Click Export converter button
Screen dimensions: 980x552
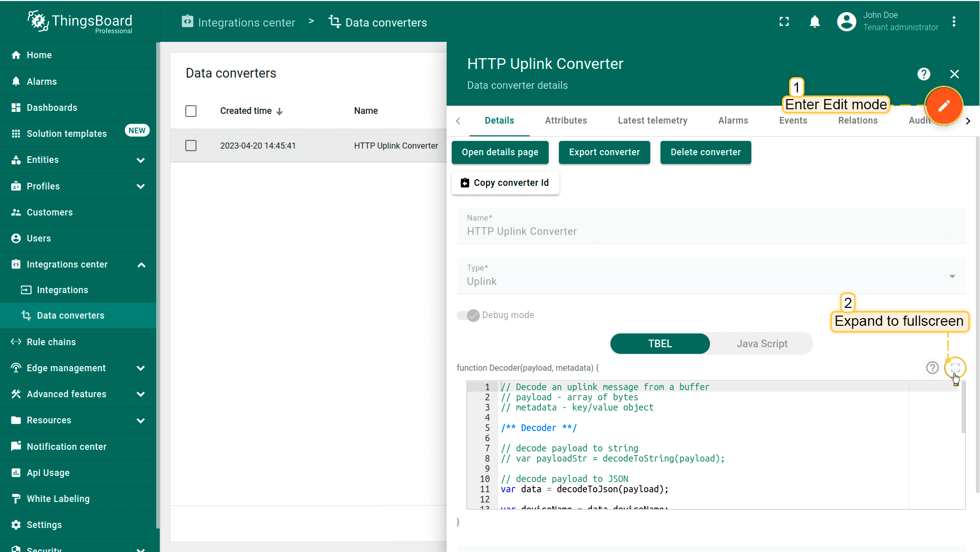(604, 152)
